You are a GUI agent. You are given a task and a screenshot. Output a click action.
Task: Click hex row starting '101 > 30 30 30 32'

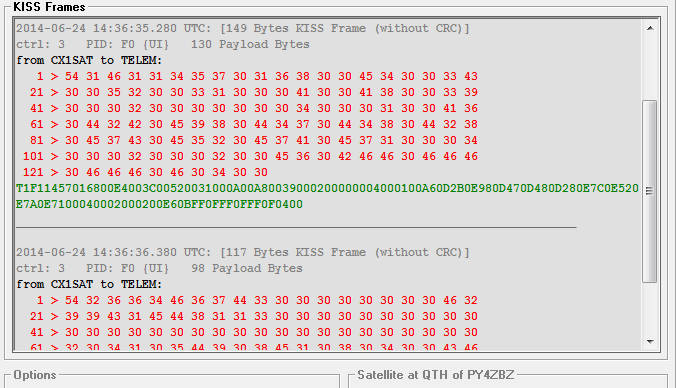click(x=250, y=156)
